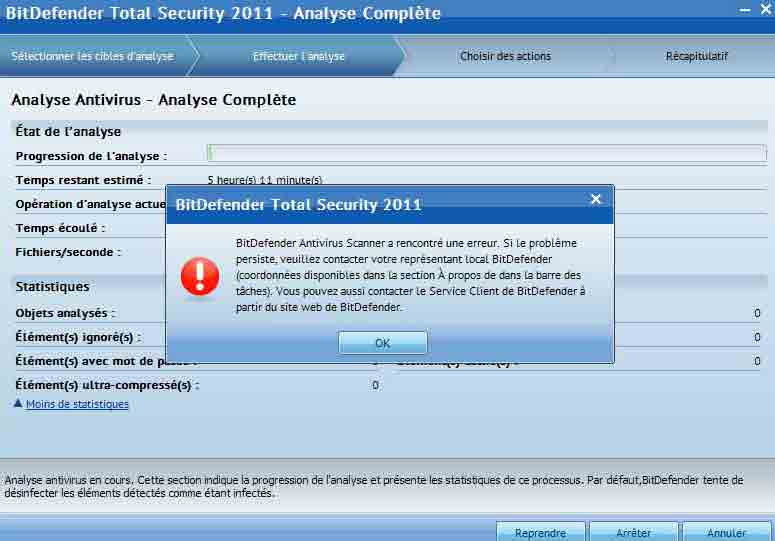Click the Arrêter button
The image size is (775, 541).
click(634, 533)
